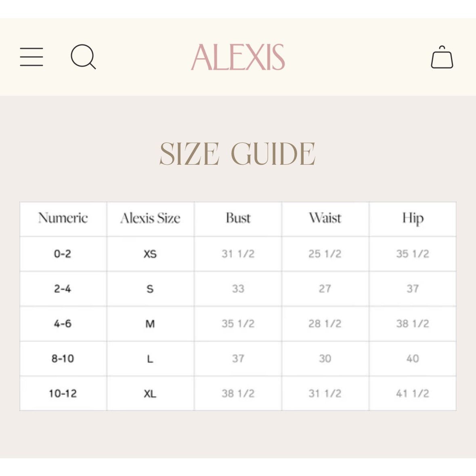Open the search magnifier
The height and width of the screenshot is (476, 476).
[84, 57]
